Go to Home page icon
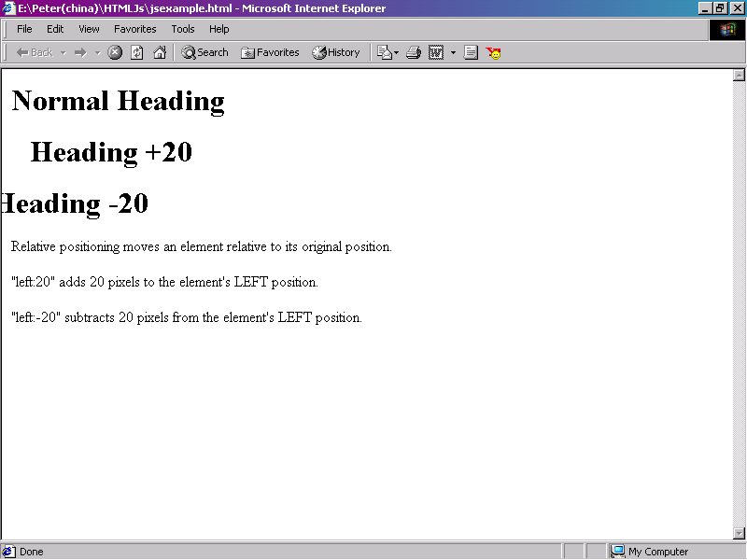Viewport: 747px width, 560px height. coord(160,52)
